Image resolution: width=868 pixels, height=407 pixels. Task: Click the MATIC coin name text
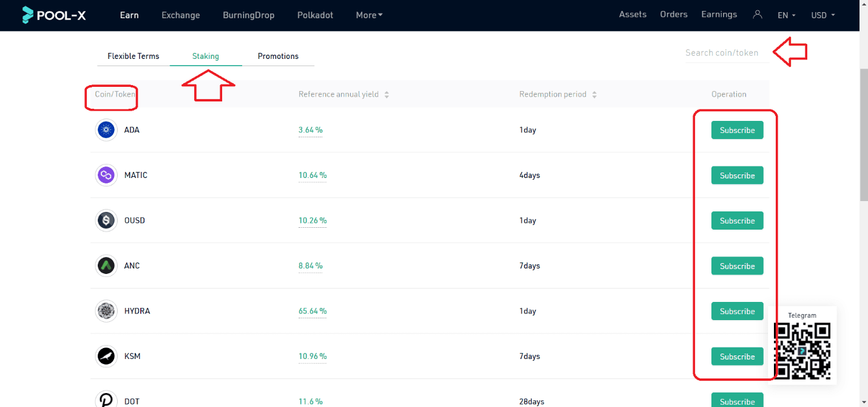pyautogui.click(x=136, y=175)
